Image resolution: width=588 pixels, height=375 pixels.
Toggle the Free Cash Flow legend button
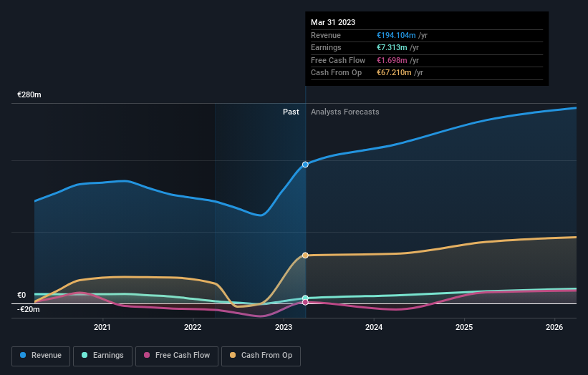(177, 356)
